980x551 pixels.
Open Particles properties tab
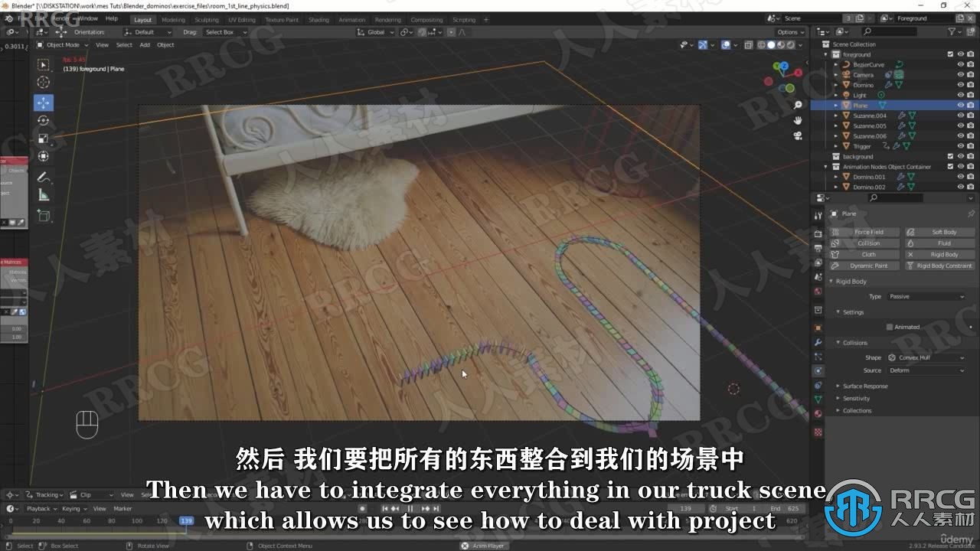point(818,357)
